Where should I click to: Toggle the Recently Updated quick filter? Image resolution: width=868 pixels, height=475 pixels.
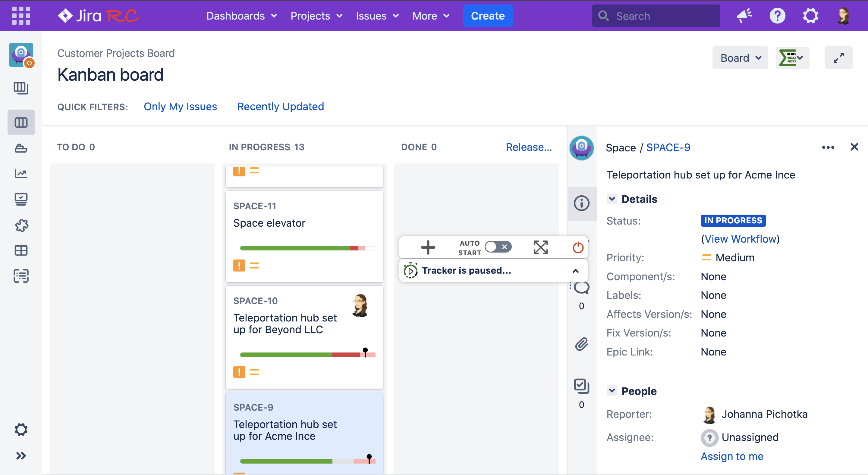pos(280,107)
